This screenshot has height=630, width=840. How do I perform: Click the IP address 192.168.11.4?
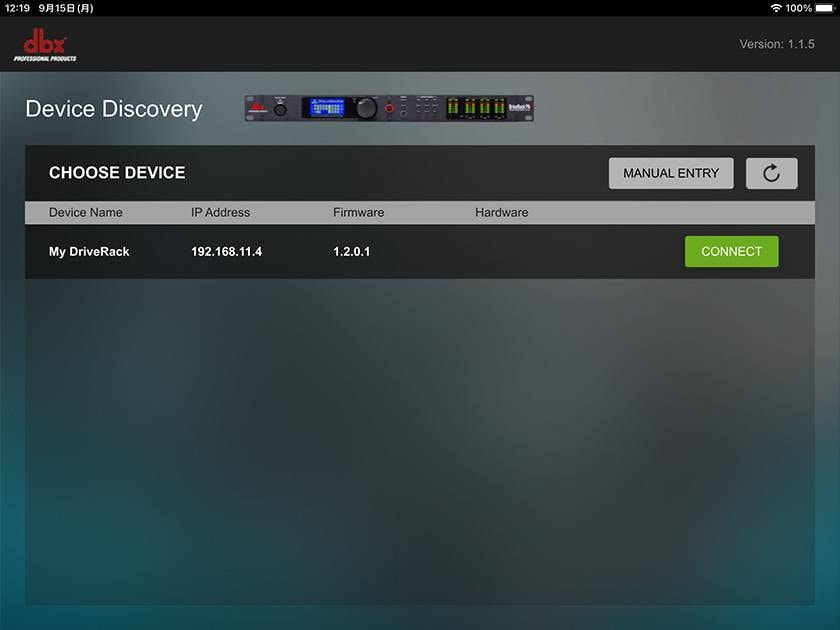point(227,251)
